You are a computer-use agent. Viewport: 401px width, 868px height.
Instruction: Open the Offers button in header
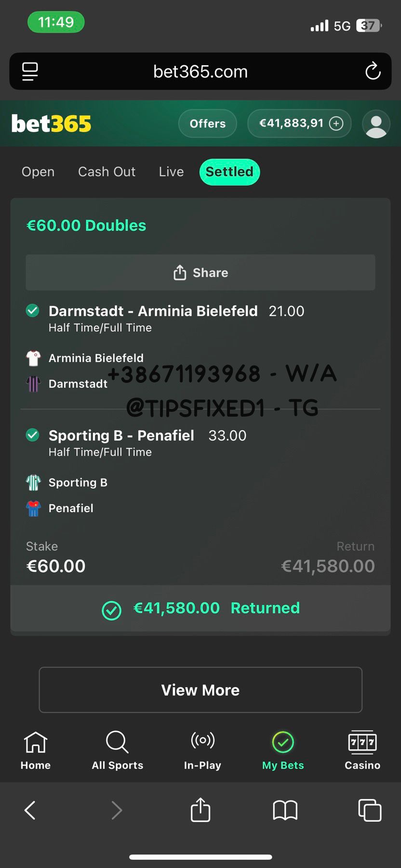[x=207, y=123]
